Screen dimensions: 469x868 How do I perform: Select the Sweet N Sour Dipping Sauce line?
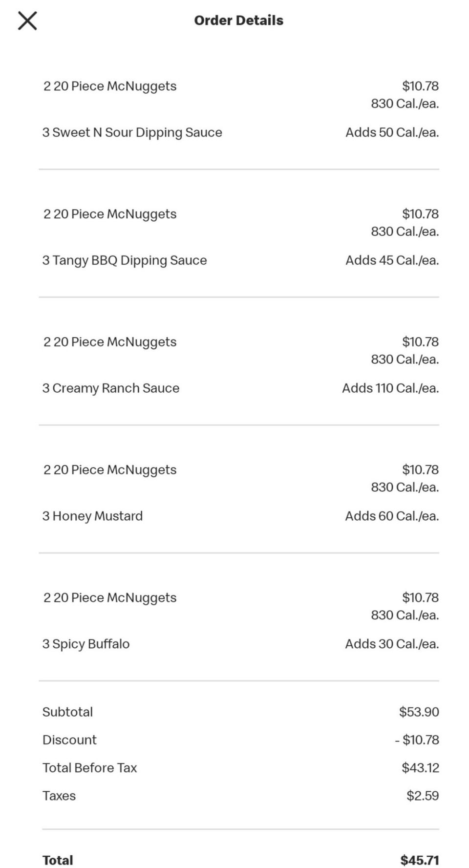(x=132, y=132)
